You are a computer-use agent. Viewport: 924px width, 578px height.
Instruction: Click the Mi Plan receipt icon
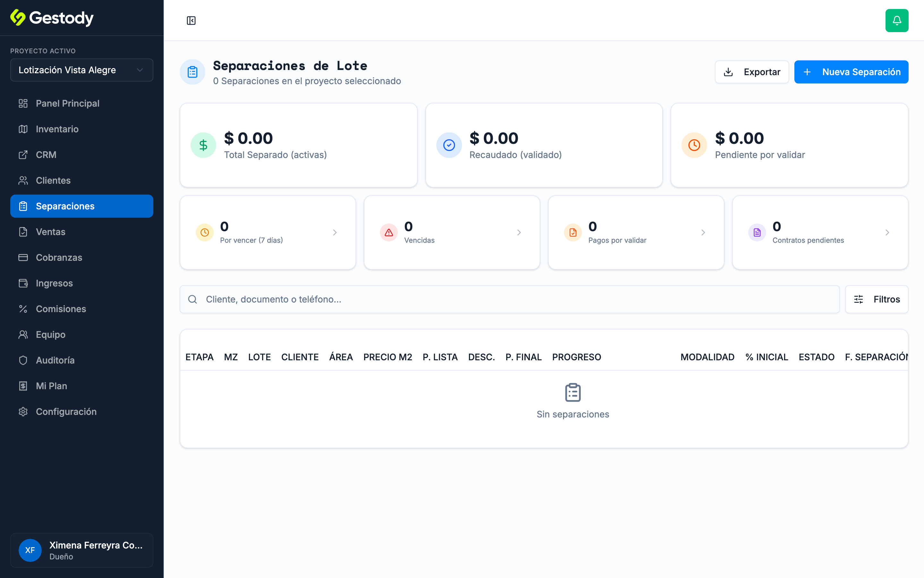(x=23, y=386)
